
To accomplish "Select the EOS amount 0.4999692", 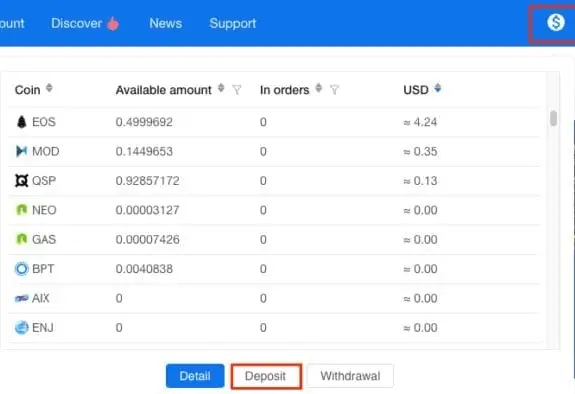I will point(144,122).
